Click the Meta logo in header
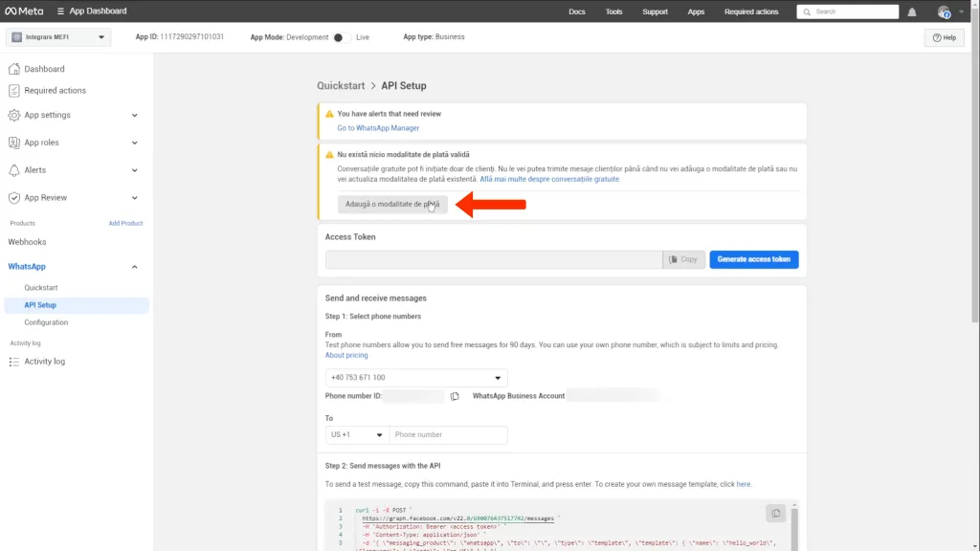The height and width of the screenshot is (551, 980). pyautogui.click(x=24, y=11)
